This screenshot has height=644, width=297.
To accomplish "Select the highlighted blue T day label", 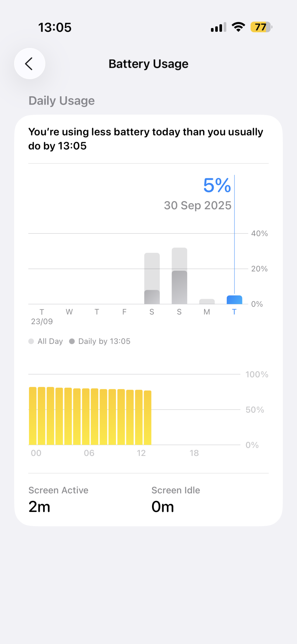I will pyautogui.click(x=234, y=312).
